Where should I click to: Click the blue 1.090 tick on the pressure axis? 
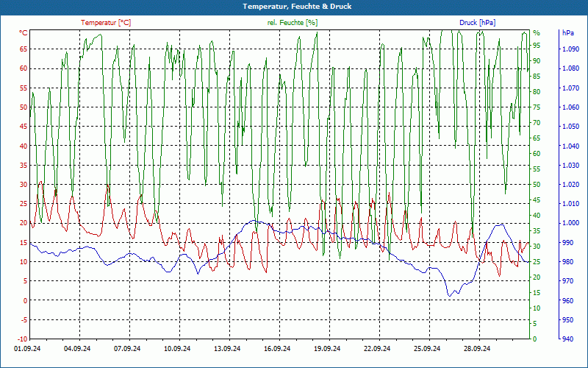pyautogui.click(x=570, y=49)
